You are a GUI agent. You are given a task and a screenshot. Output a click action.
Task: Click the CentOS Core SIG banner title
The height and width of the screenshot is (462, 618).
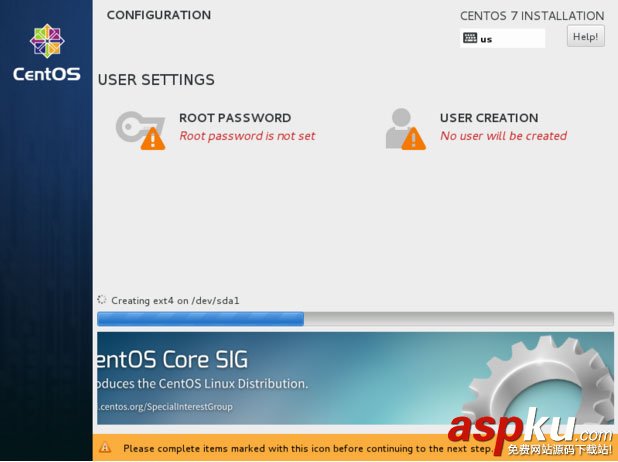pos(172,361)
